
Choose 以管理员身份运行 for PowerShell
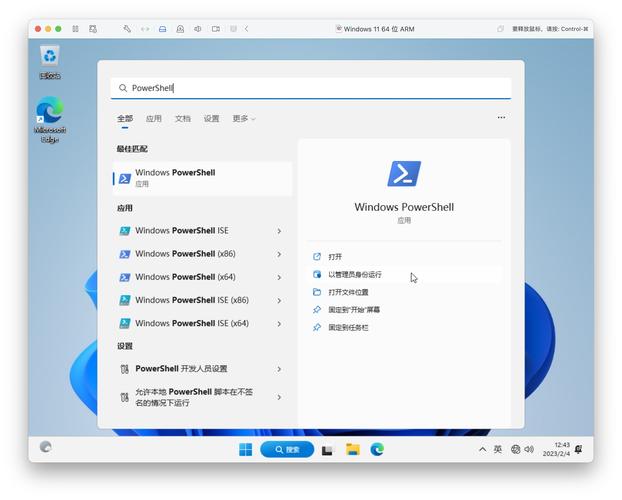[x=404, y=275]
